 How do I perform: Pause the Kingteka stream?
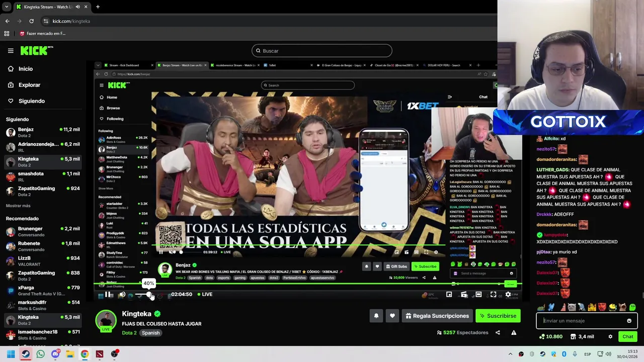click(x=107, y=295)
